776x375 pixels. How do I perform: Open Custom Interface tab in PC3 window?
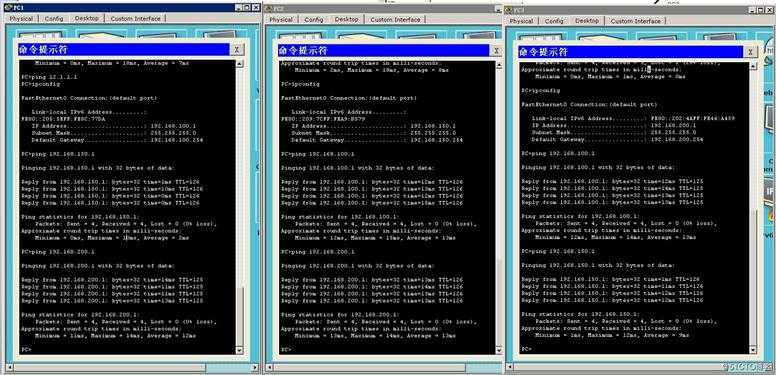pyautogui.click(x=636, y=21)
